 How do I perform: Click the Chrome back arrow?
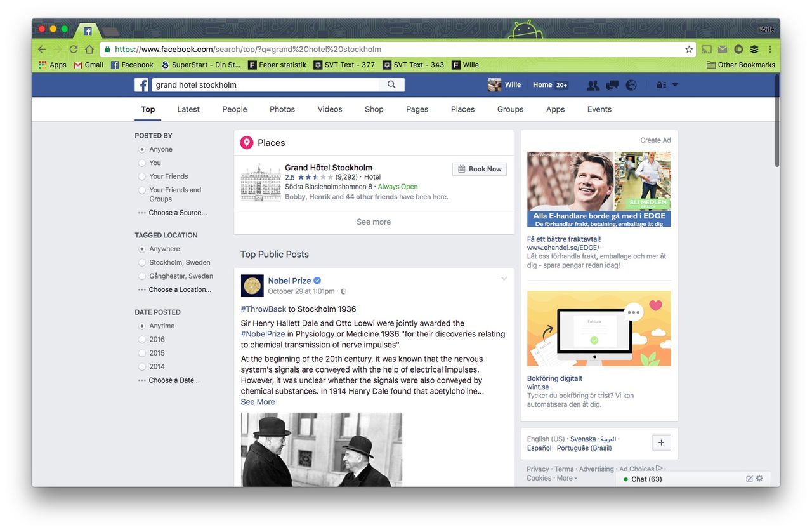(42, 49)
